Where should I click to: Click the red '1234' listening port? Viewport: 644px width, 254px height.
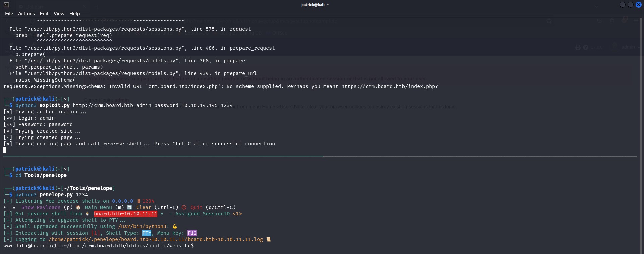148,201
